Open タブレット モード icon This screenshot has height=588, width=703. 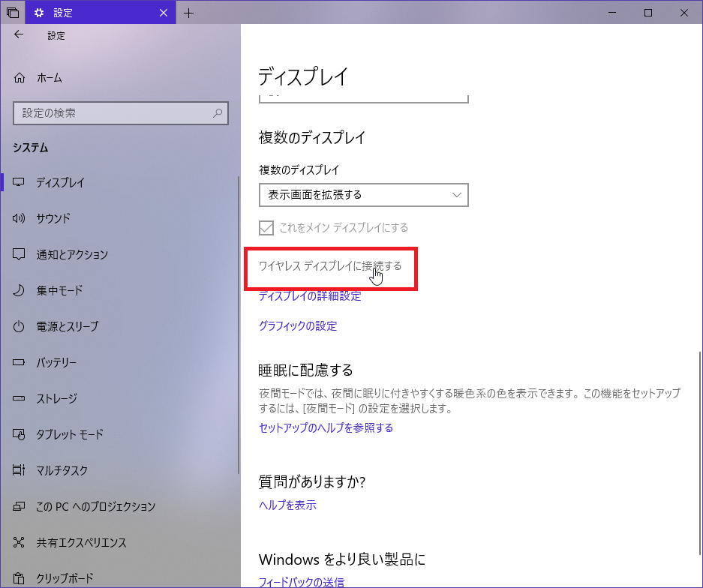19,434
